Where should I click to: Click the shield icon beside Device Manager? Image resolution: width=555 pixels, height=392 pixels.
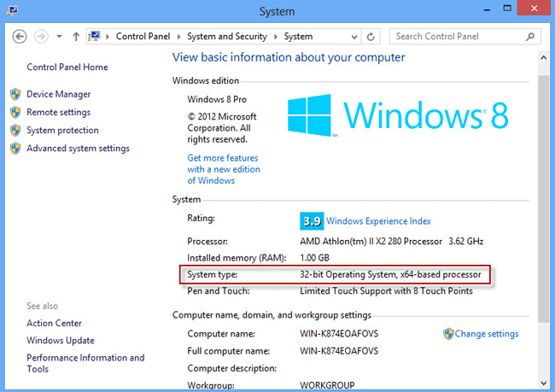(x=15, y=94)
